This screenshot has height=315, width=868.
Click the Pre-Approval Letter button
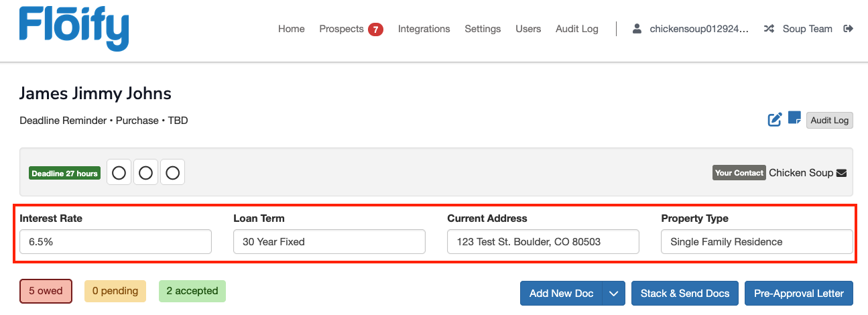point(798,294)
